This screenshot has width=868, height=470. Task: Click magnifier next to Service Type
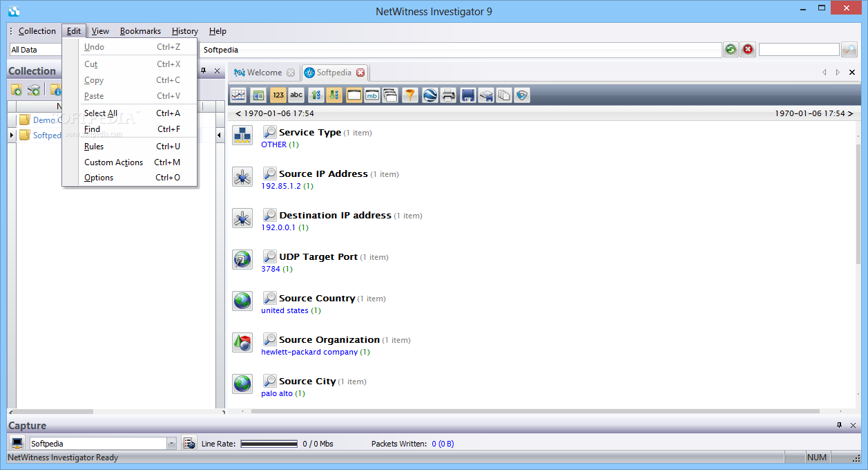(270, 132)
